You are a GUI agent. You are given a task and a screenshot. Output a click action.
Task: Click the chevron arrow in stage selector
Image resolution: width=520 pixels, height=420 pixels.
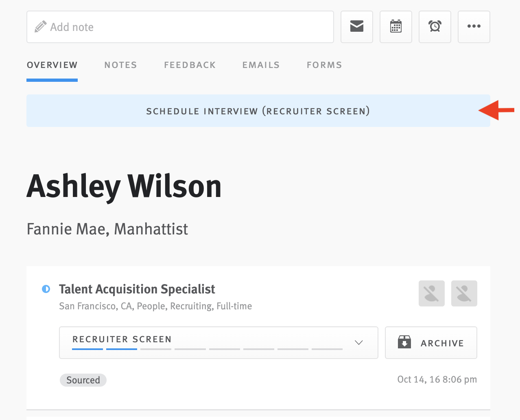358,343
